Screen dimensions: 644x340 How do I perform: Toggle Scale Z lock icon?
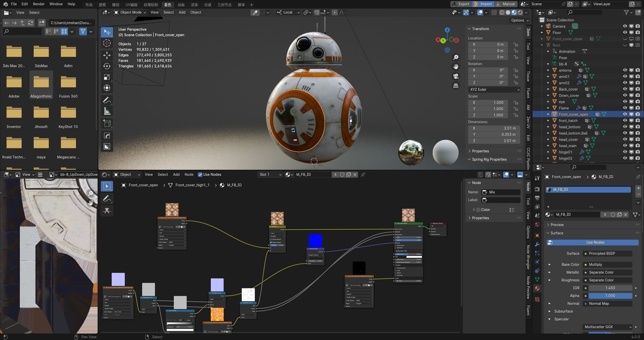point(516,115)
